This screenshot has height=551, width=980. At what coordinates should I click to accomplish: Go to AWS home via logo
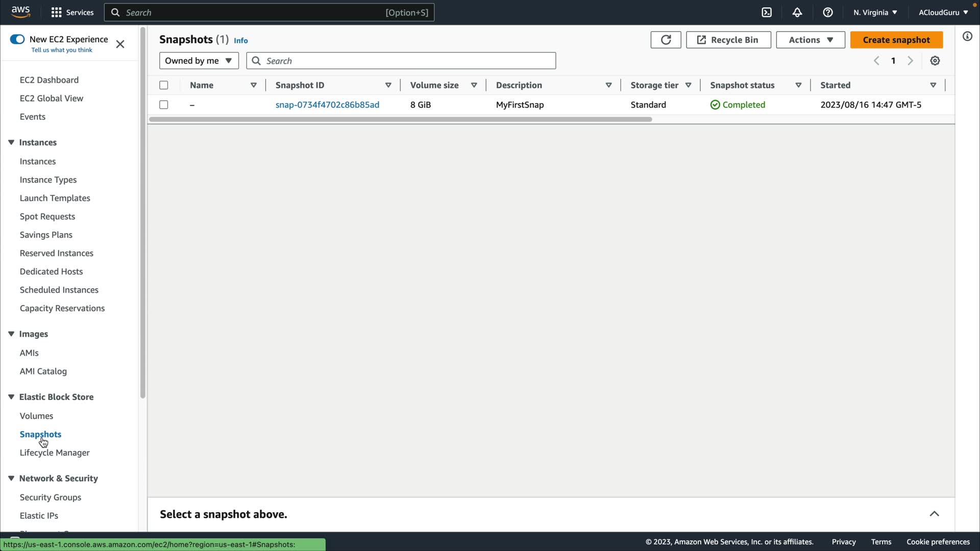(20, 12)
